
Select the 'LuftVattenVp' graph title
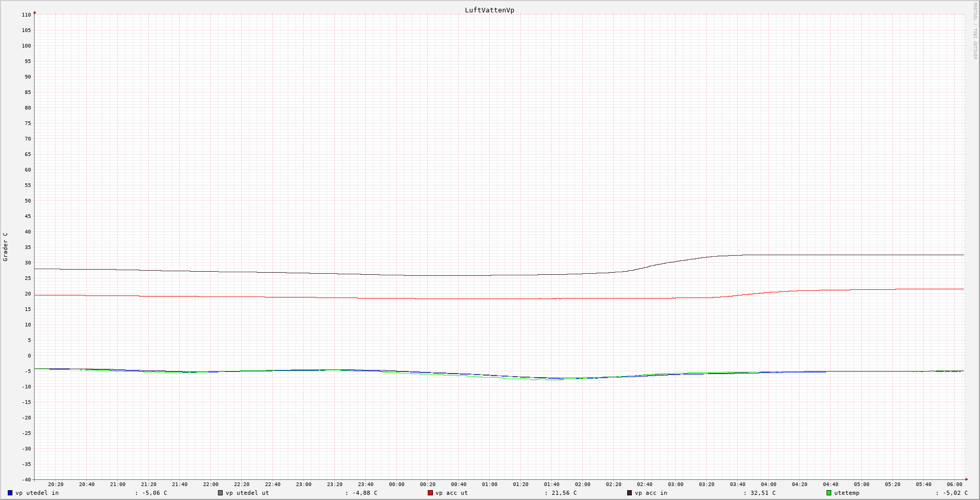489,10
